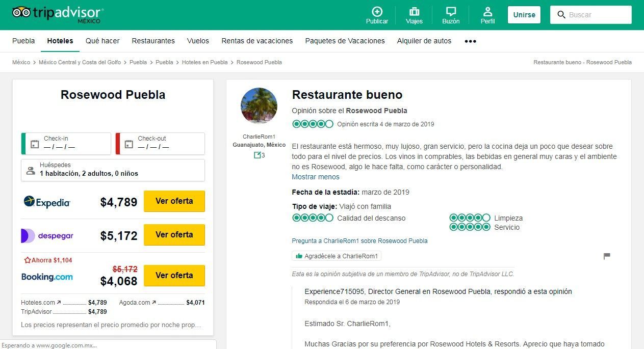Follow the México breadcrumb link
This screenshot has width=644, height=349.
tap(21, 62)
